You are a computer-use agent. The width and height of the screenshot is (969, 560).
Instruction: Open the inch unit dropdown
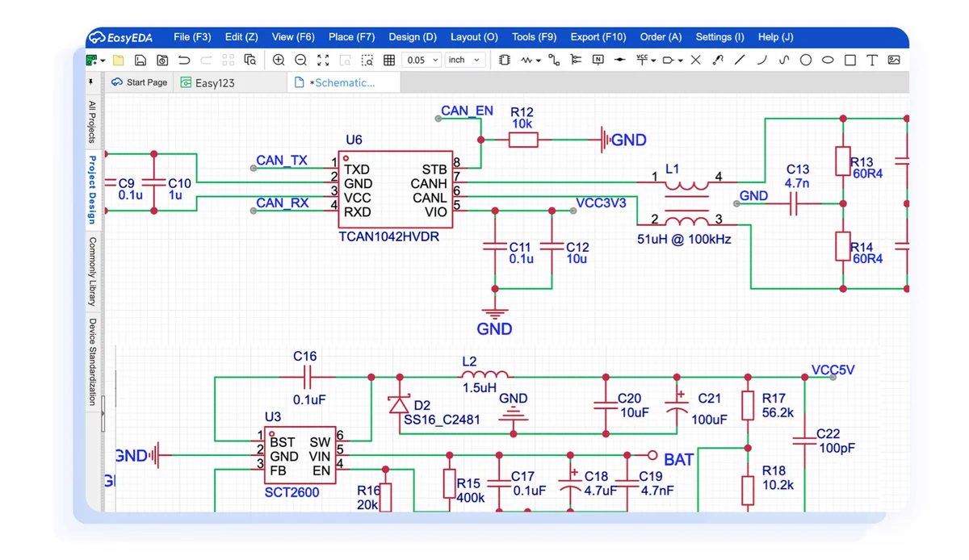click(x=465, y=60)
